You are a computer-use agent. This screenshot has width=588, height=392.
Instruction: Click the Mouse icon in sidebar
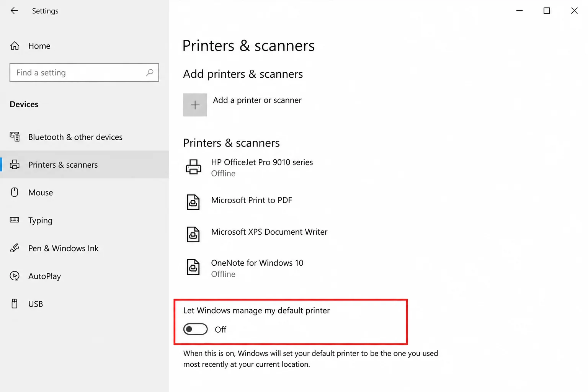15,192
